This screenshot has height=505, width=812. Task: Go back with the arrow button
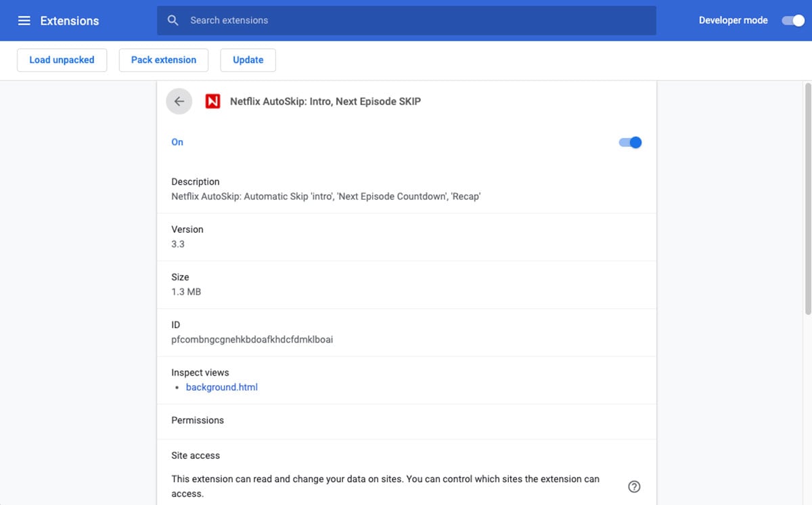tap(179, 102)
